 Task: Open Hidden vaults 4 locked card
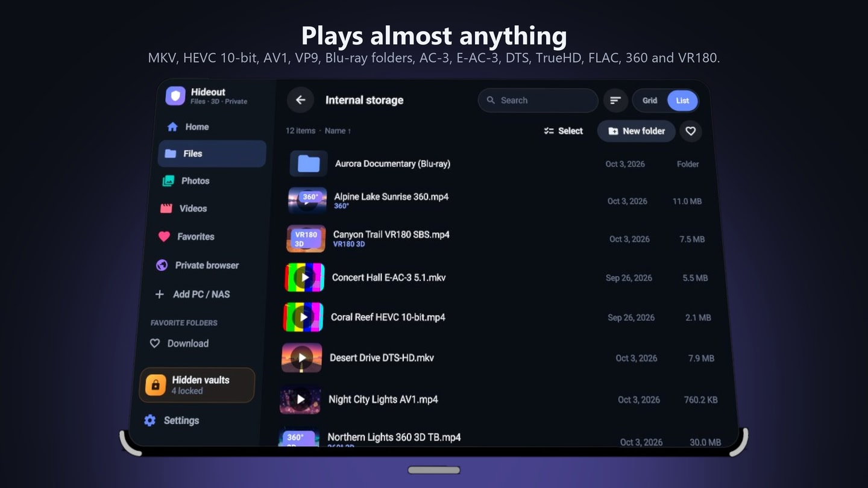click(x=197, y=385)
